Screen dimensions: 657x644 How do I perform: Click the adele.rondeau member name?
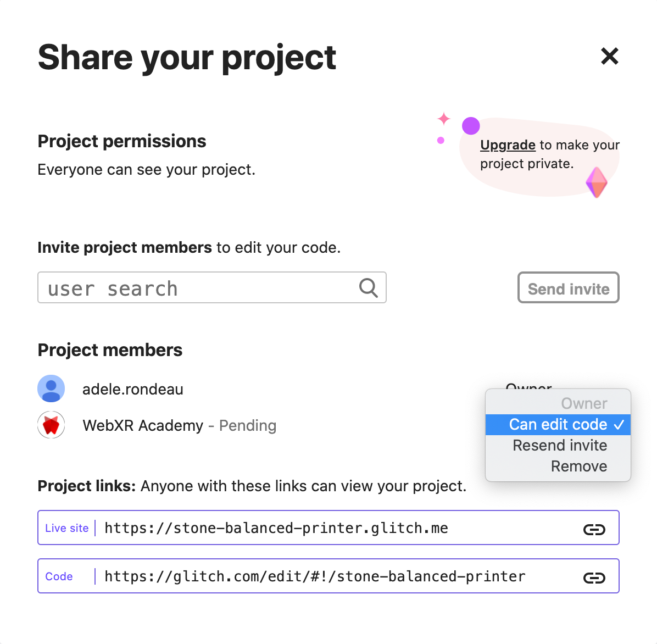(133, 390)
